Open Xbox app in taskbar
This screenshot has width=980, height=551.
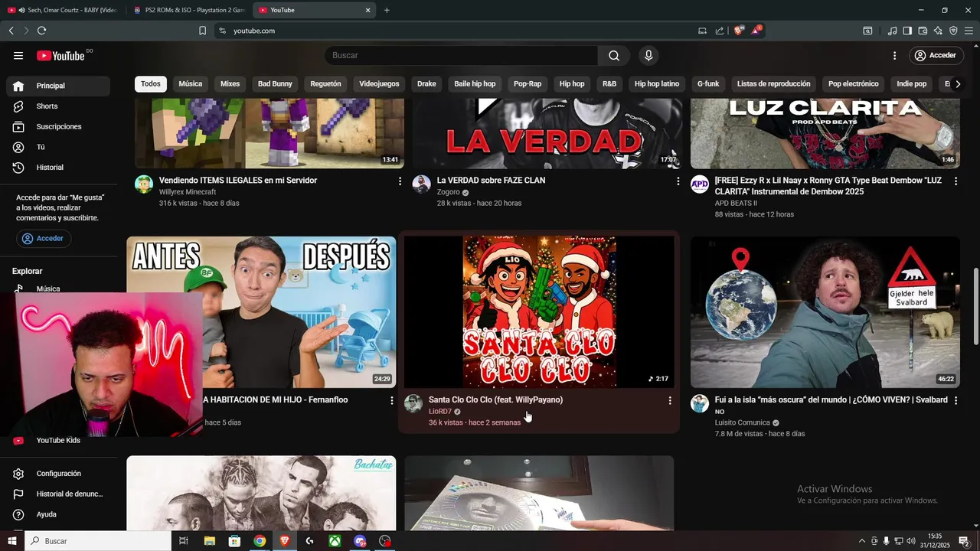(x=335, y=541)
